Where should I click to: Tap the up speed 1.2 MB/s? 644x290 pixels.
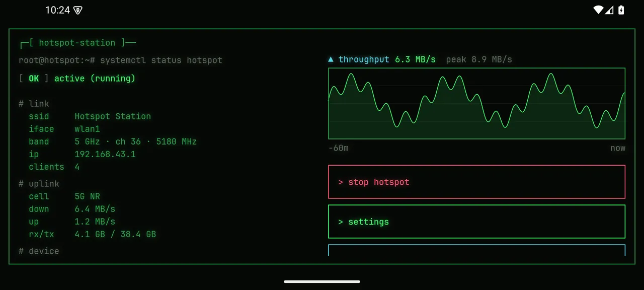[x=95, y=222]
